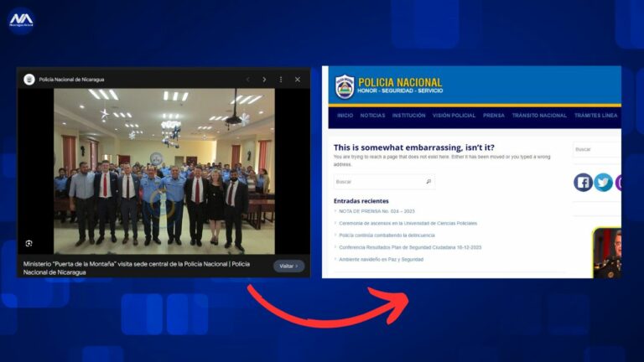The image size is (644, 362).
Task: Click the lens search icon on photo
Action: (x=29, y=243)
